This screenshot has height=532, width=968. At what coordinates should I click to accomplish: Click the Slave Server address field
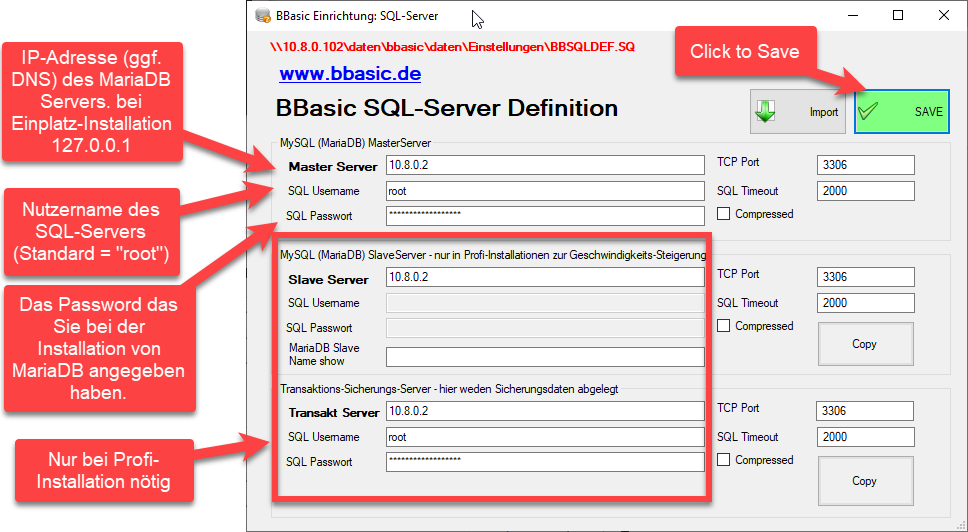coord(545,276)
